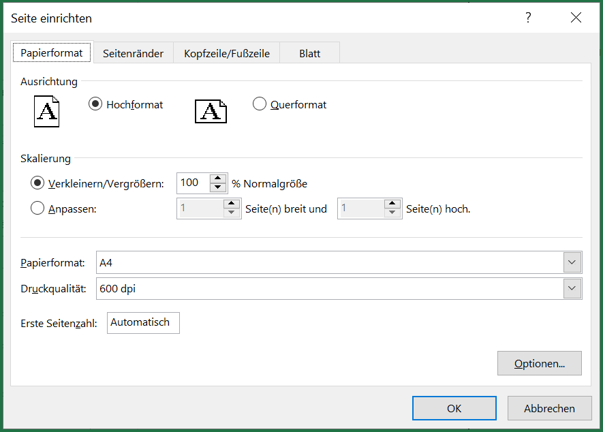Click the Druckqualität label
The height and width of the screenshot is (432, 604).
[53, 289]
